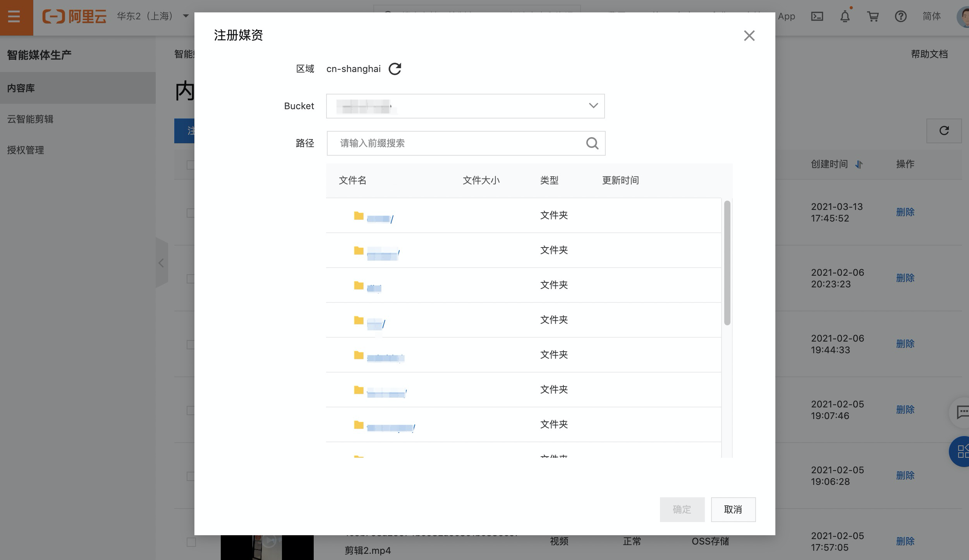Collapse the left sidebar with arrow
Image resolution: width=969 pixels, height=560 pixels.
[161, 263]
